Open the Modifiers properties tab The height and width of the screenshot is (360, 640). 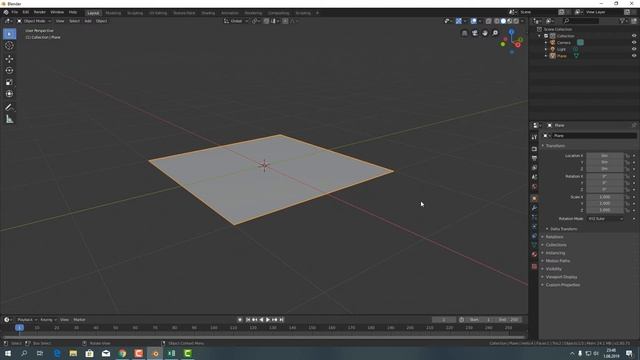click(534, 208)
